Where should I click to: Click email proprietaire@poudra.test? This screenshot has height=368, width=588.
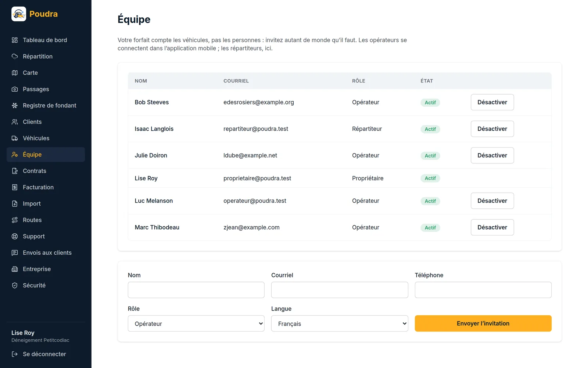pos(257,178)
